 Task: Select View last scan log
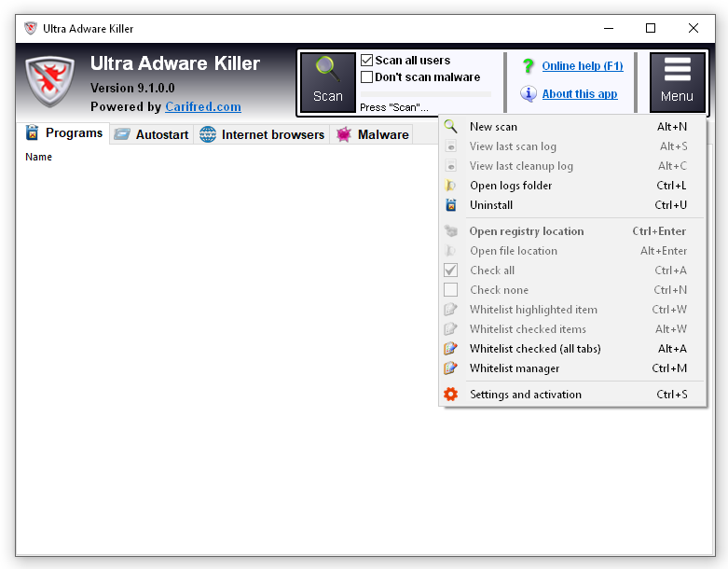pos(572,146)
